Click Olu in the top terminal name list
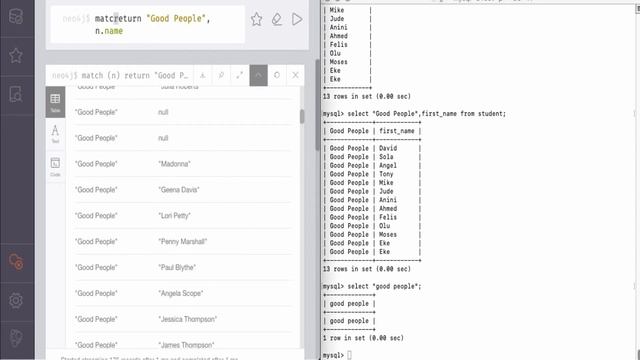Image resolution: width=640 pixels, height=360 pixels. 335,53
